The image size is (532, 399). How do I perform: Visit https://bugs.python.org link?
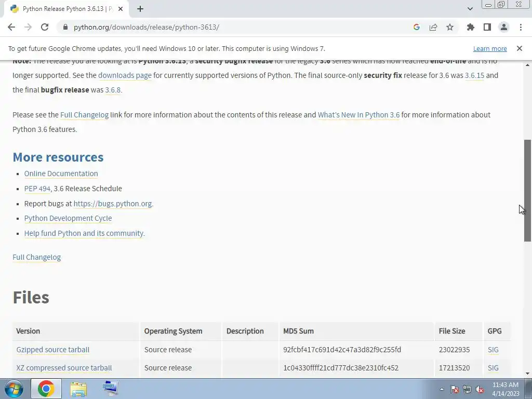coord(113,204)
